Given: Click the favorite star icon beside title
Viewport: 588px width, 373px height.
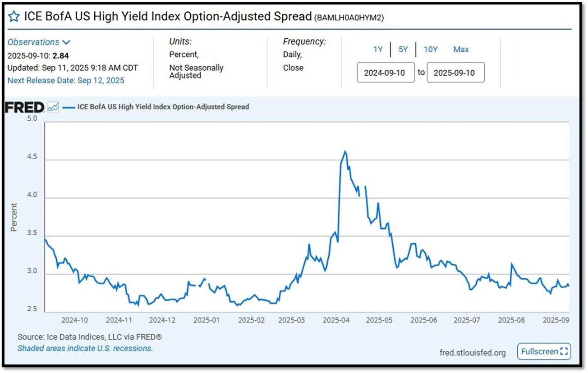Looking at the screenshot, I should [x=14, y=17].
